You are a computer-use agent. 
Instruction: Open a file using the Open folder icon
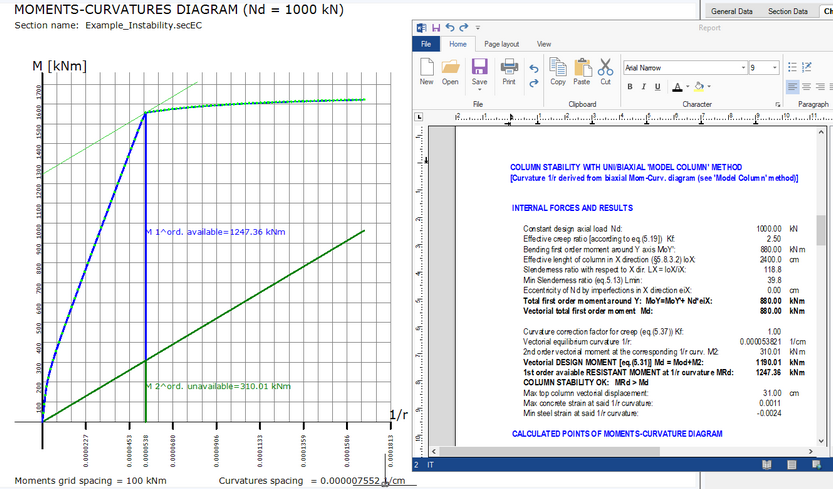coord(450,68)
